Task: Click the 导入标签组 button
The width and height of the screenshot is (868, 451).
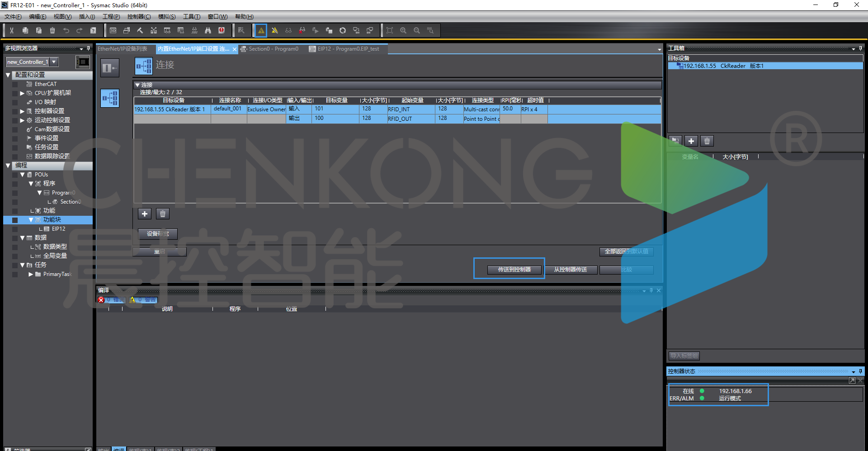Action: 684,356
